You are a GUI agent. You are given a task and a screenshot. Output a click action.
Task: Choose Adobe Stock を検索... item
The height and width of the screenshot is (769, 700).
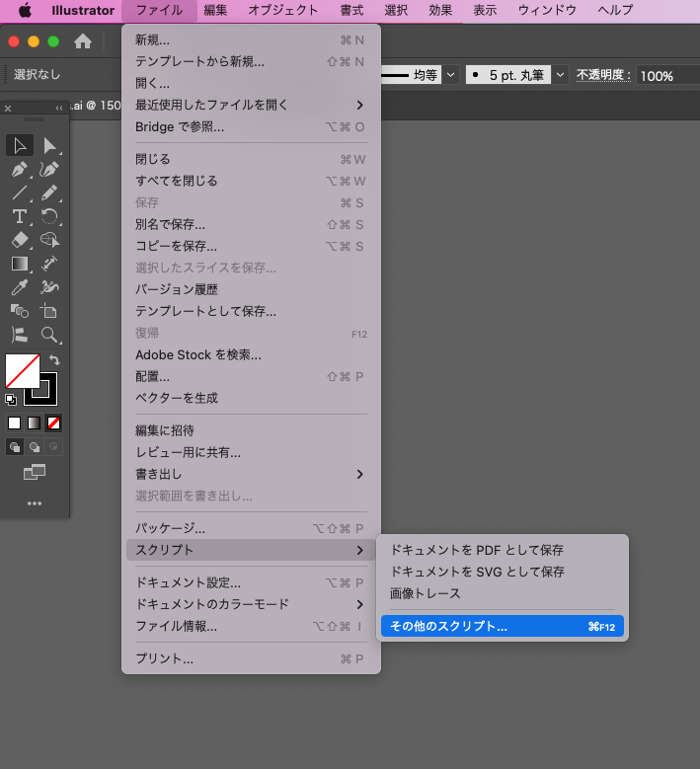coord(251,354)
